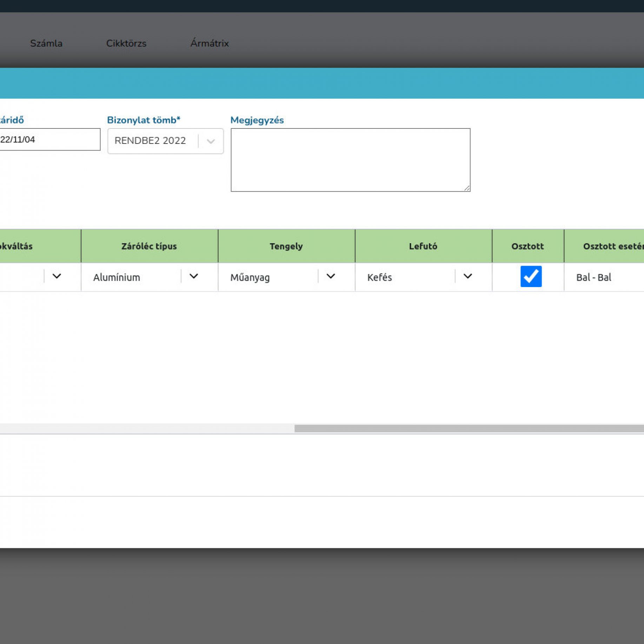The height and width of the screenshot is (644, 644).
Task: Select the Kefés value in Lefutó
Action: click(379, 277)
